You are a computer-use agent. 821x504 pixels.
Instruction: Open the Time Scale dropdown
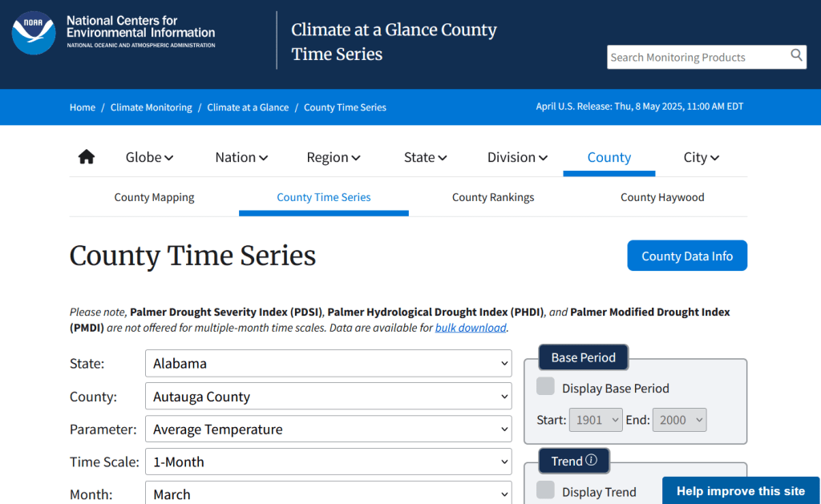tap(328, 462)
